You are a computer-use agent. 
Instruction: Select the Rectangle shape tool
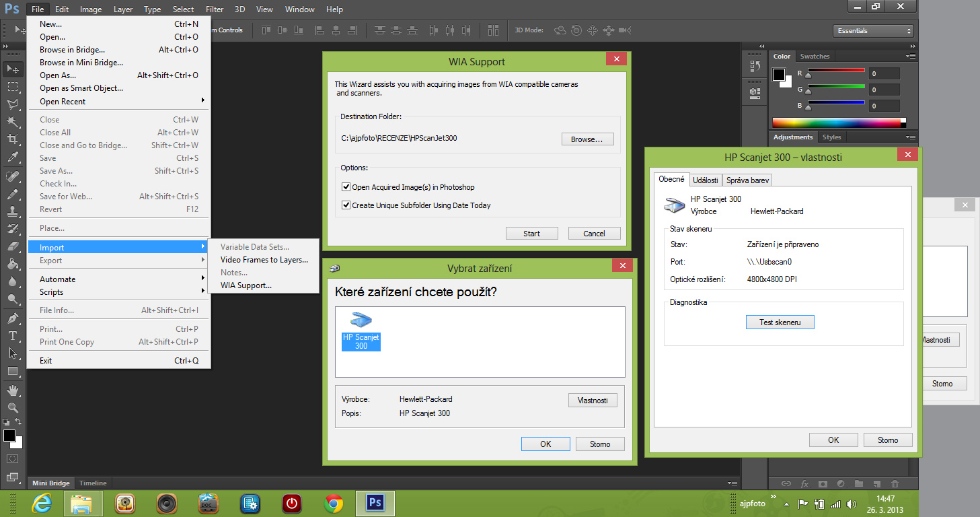[13, 371]
